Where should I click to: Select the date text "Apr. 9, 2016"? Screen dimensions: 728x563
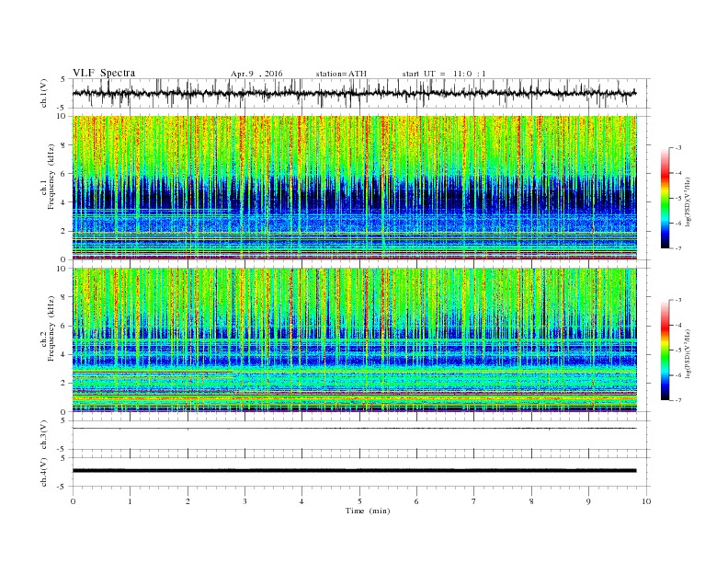coord(256,74)
